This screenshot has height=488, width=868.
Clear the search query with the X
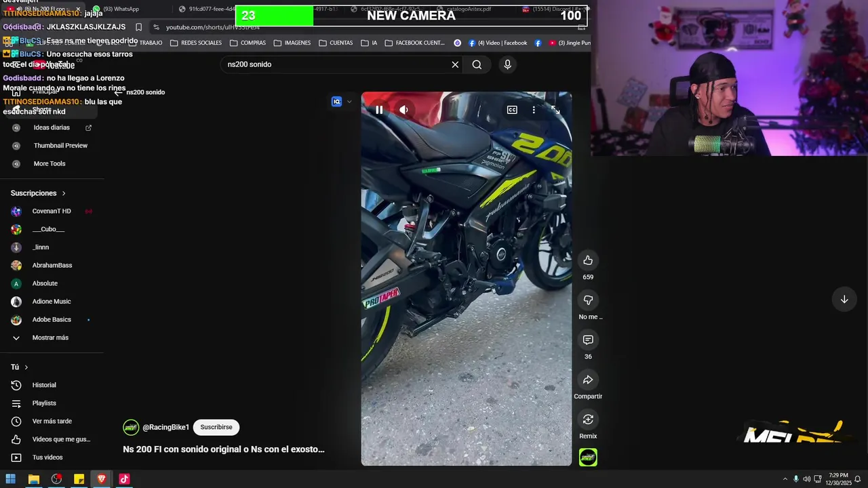pyautogui.click(x=455, y=64)
